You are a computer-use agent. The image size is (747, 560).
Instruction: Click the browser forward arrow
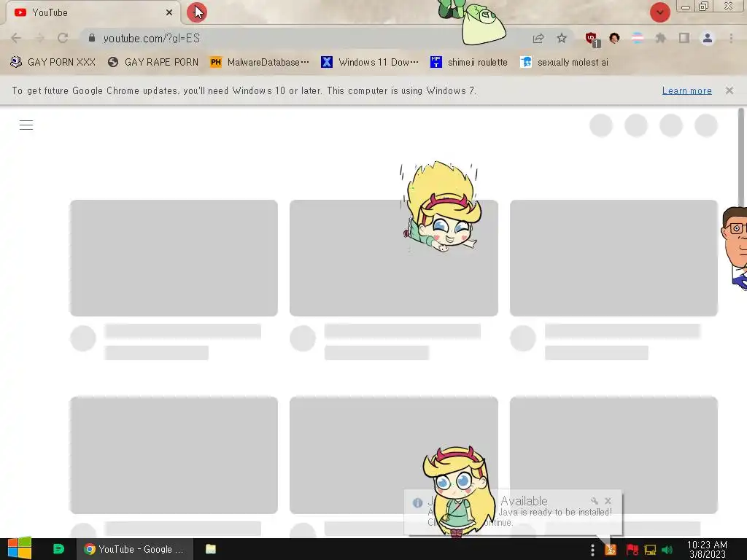click(x=39, y=38)
